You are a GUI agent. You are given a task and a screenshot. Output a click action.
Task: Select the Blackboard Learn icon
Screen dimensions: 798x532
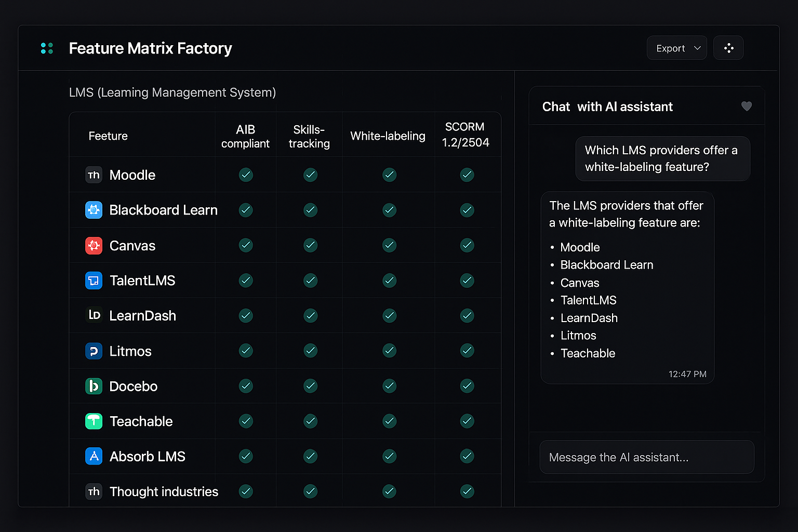94,210
